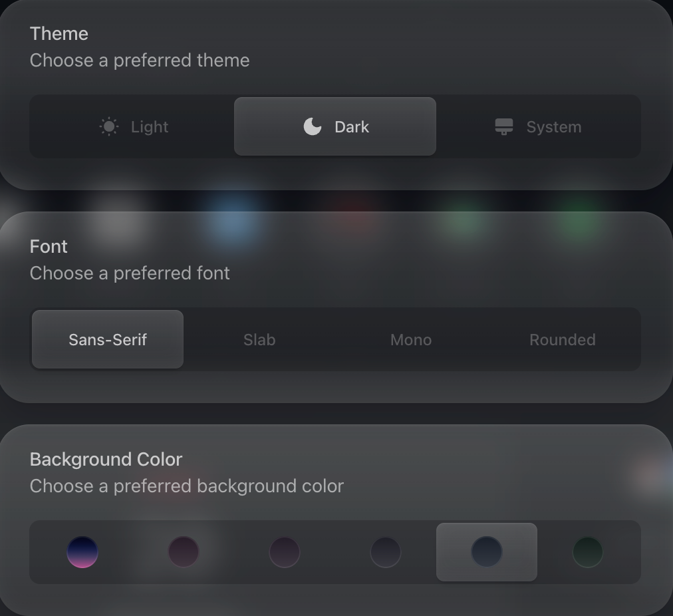Choose the Slab font option
Image resolution: width=673 pixels, height=616 pixels.
(x=259, y=339)
